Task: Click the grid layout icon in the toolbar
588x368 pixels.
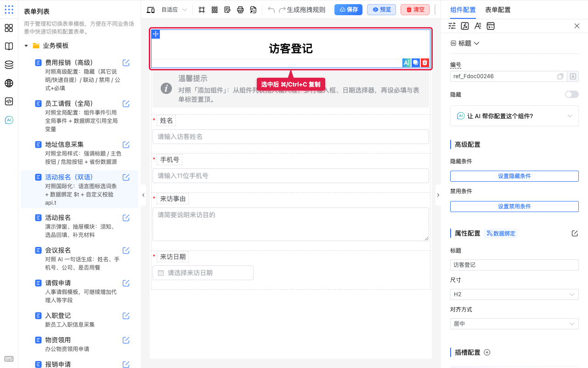Action: pos(215,10)
